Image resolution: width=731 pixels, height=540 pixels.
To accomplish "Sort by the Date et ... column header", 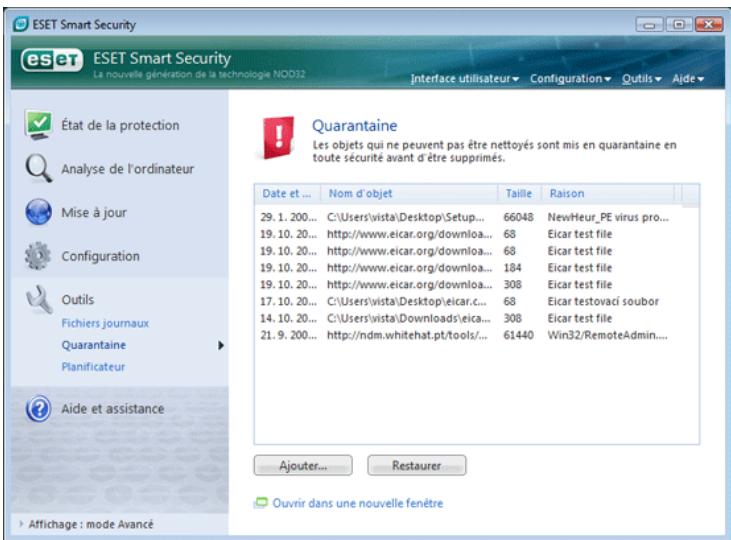I will point(287,194).
